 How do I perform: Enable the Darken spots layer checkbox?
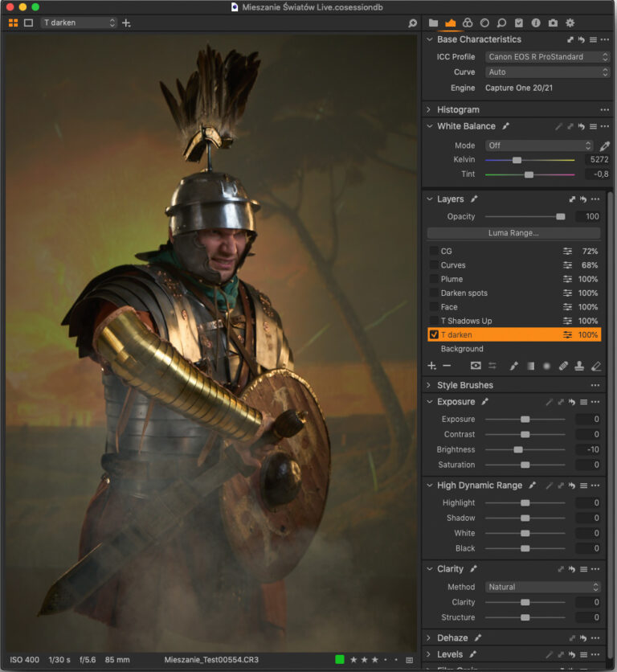pos(434,293)
